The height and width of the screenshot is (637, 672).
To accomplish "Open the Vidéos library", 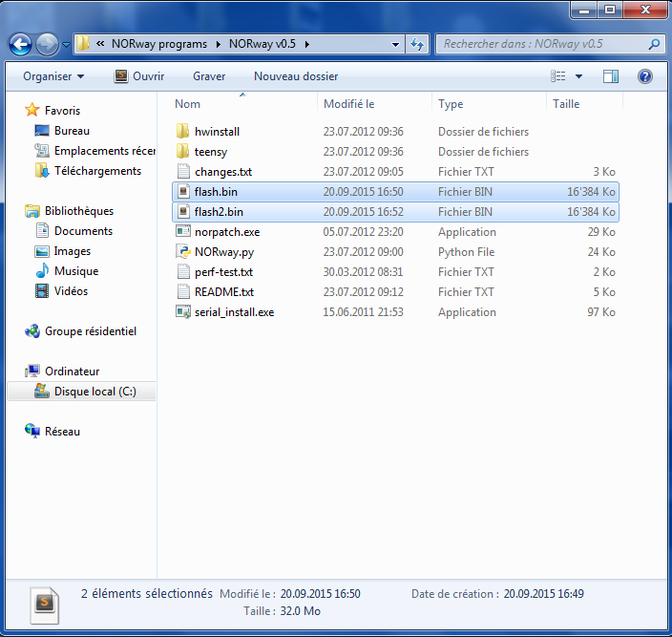I will tap(71, 291).
